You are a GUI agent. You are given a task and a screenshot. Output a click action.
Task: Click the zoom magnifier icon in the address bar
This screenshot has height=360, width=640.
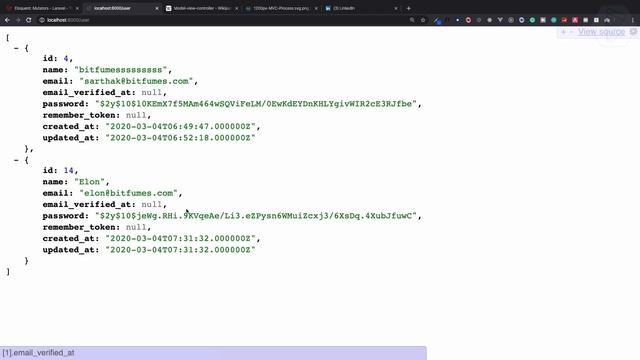click(x=412, y=20)
